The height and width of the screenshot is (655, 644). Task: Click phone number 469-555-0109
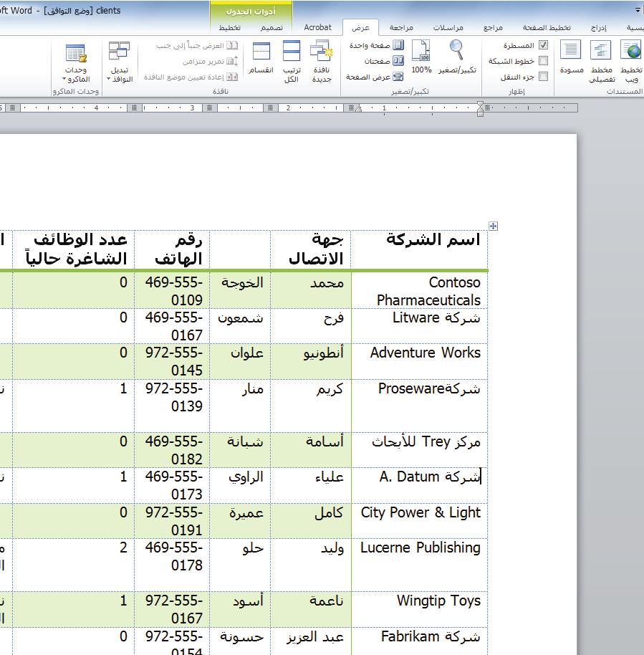click(174, 291)
